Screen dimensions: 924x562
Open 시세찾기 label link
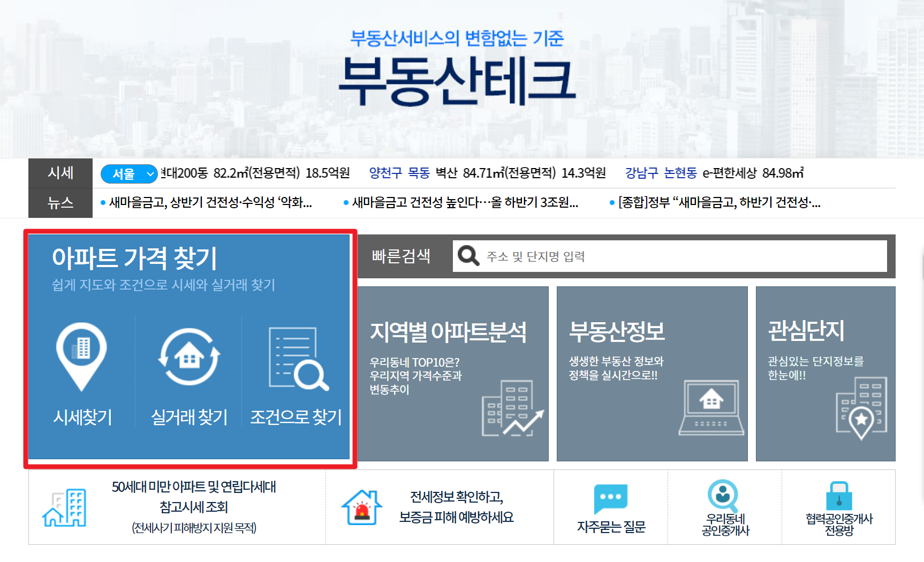click(82, 417)
